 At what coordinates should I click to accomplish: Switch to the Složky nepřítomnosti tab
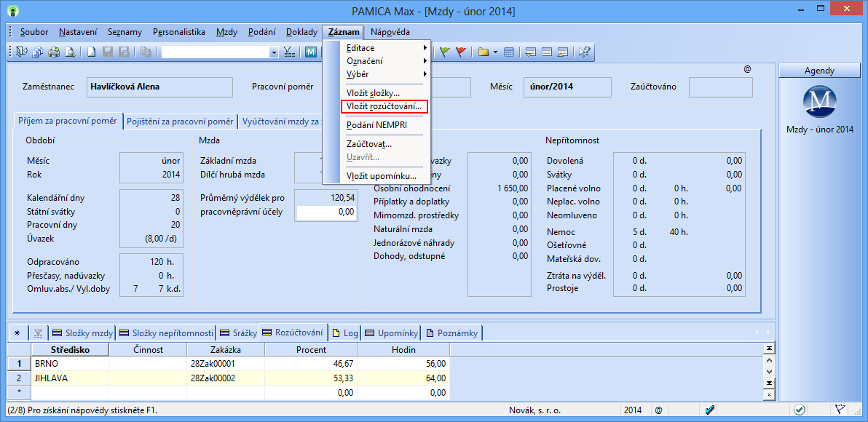coord(167,333)
